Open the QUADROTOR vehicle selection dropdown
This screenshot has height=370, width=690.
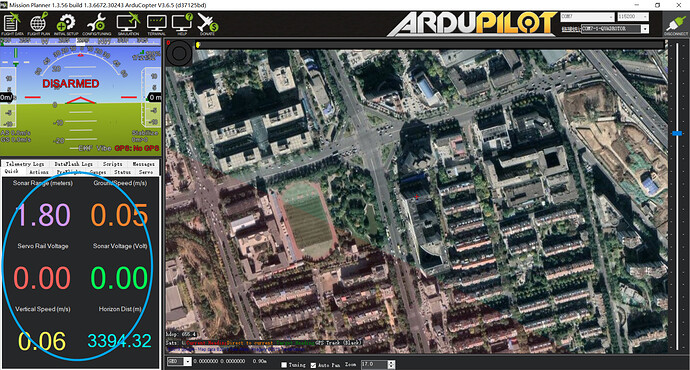click(x=615, y=29)
